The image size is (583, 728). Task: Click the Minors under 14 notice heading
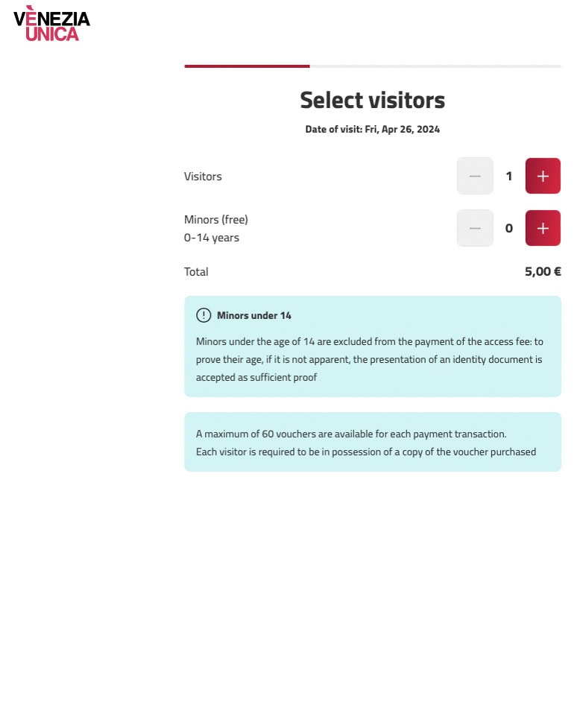pyautogui.click(x=254, y=316)
